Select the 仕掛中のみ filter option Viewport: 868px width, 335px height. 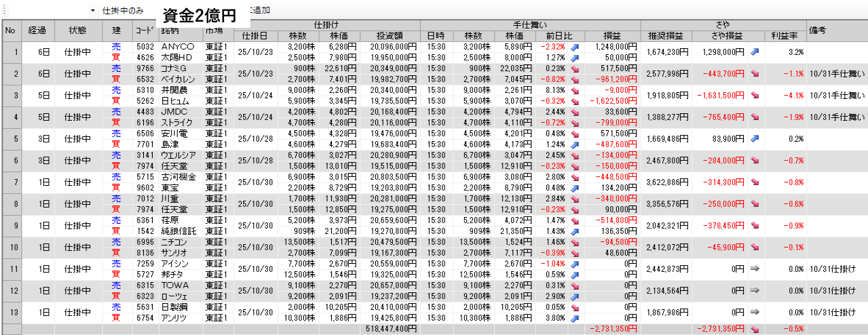click(x=123, y=11)
